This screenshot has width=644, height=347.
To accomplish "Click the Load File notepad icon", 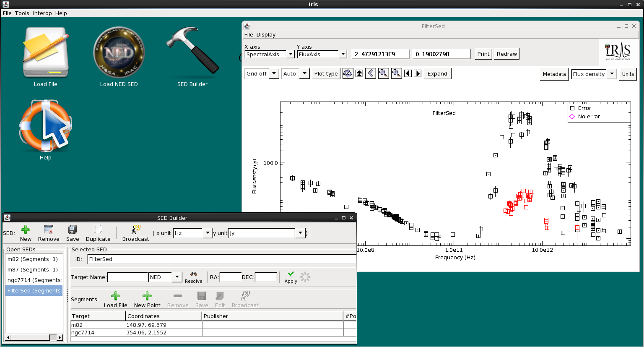I will 45,52.
